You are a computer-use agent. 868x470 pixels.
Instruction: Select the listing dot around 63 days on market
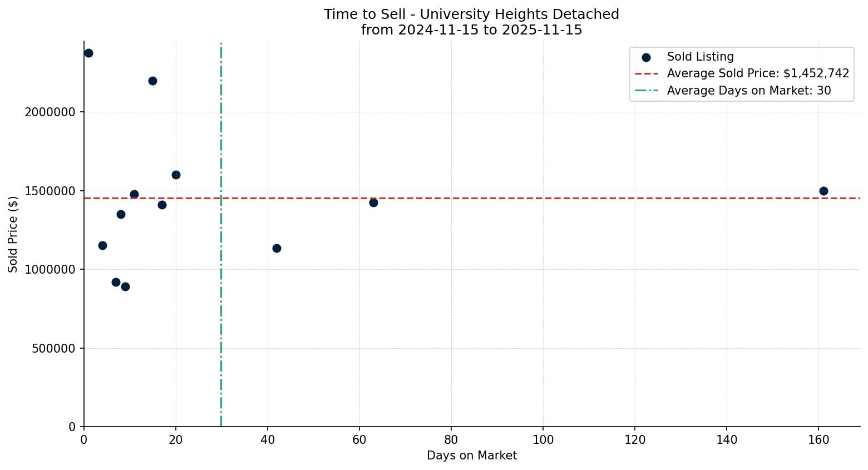[373, 202]
